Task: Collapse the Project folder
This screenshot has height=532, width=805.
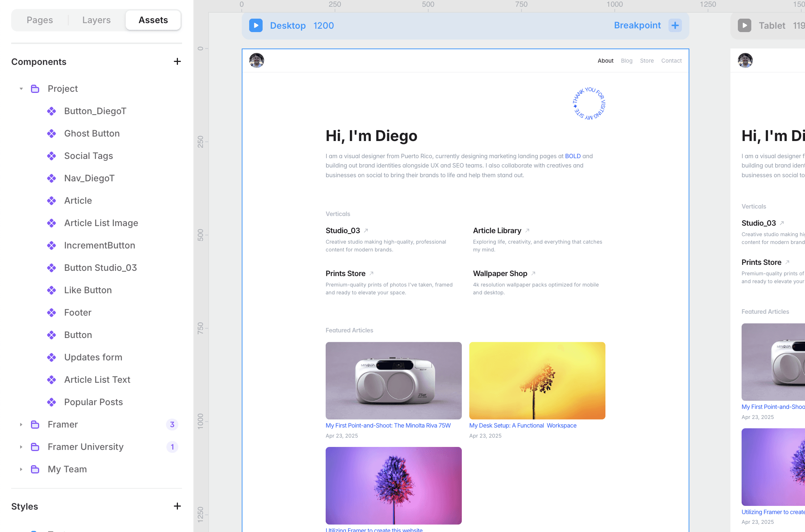Action: pyautogui.click(x=21, y=89)
